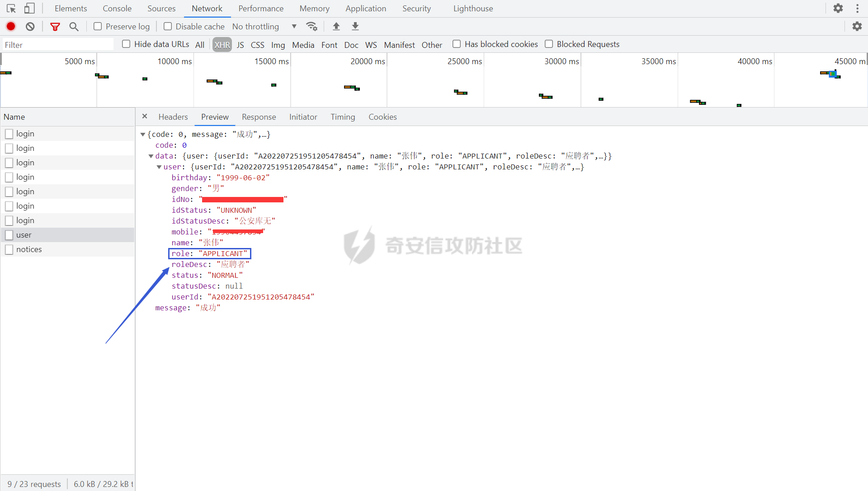The image size is (868, 491).
Task: Filter requests by Other type
Action: [432, 45]
